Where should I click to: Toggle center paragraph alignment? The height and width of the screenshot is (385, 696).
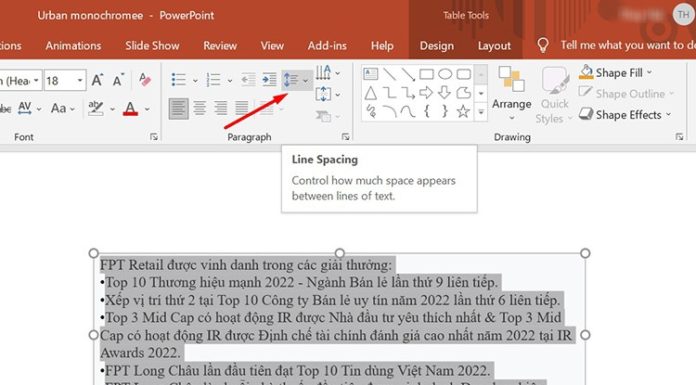pyautogui.click(x=200, y=108)
